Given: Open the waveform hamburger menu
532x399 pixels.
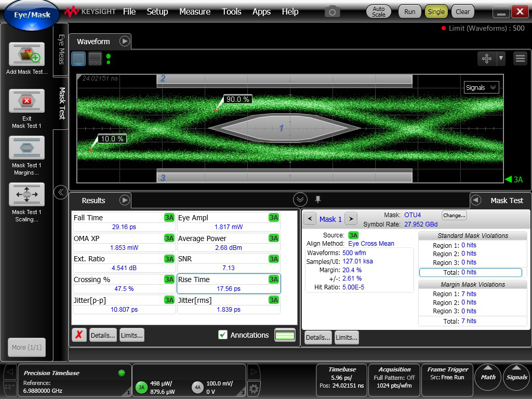Looking at the screenshot, I should coord(520,59).
